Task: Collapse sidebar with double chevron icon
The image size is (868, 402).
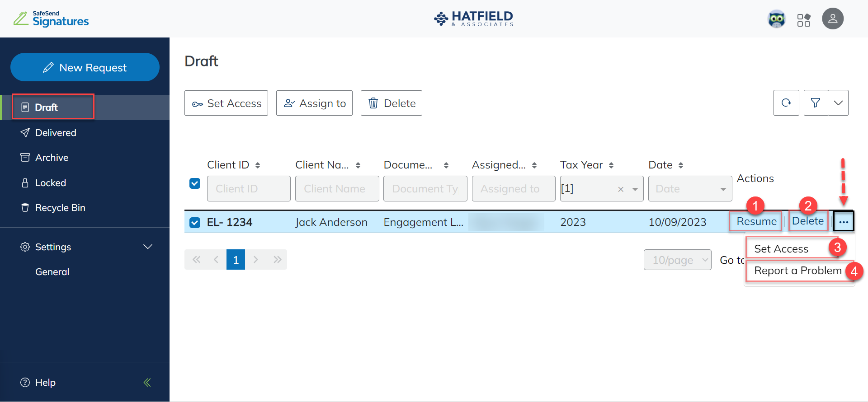Action: [x=147, y=383]
